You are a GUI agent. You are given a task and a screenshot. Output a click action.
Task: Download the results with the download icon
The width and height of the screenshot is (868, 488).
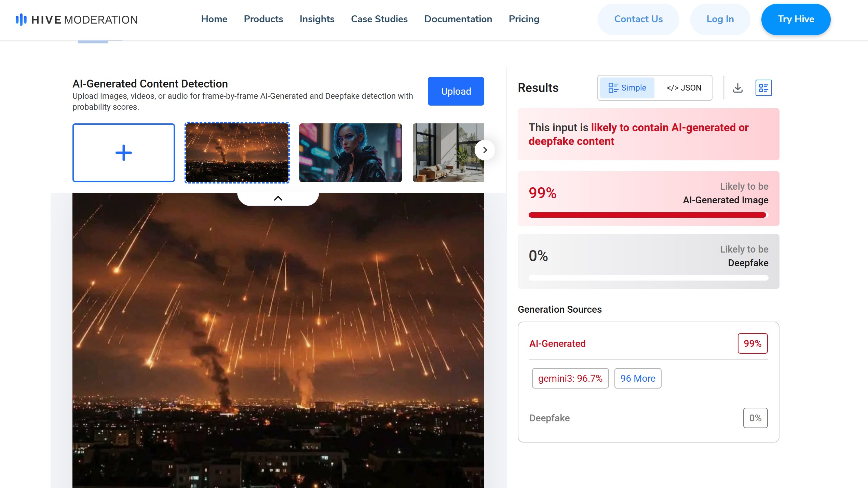tap(738, 88)
